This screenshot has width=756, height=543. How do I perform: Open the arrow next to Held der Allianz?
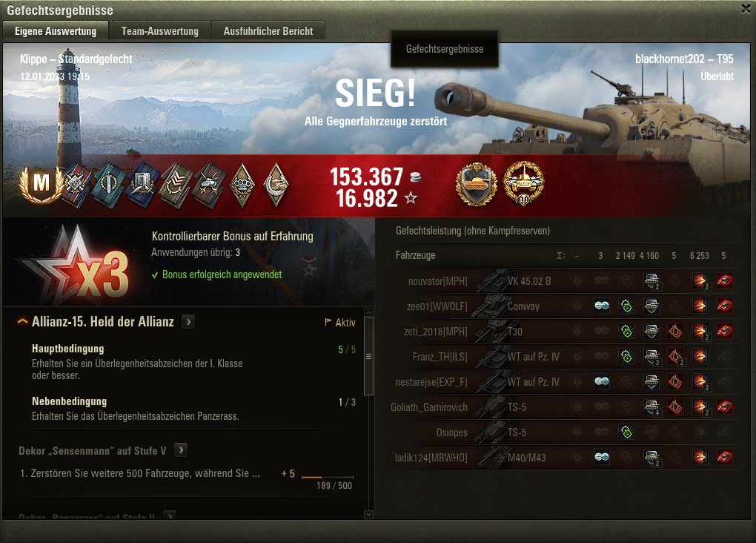click(x=188, y=322)
